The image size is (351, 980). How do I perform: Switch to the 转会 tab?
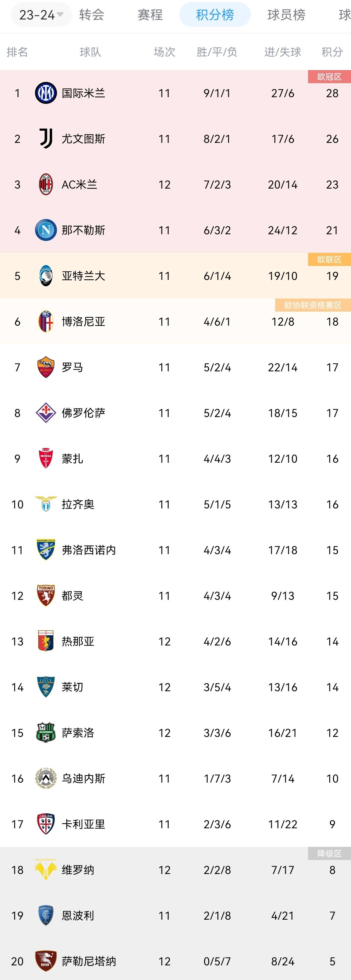tap(92, 15)
